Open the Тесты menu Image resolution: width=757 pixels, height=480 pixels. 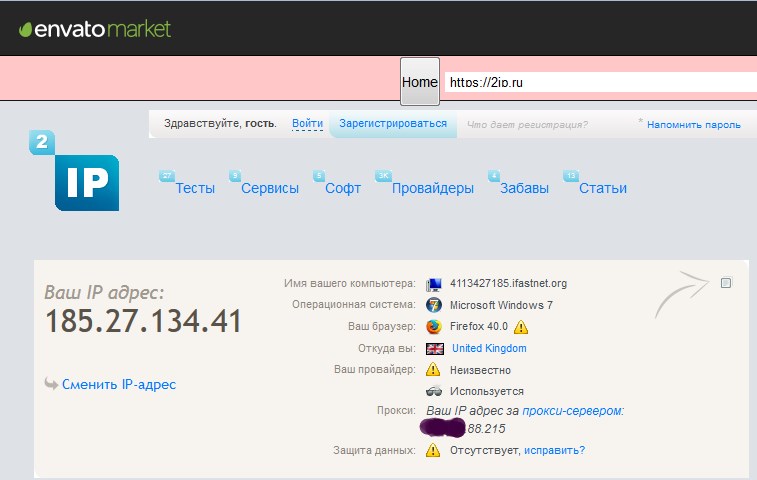[x=195, y=188]
